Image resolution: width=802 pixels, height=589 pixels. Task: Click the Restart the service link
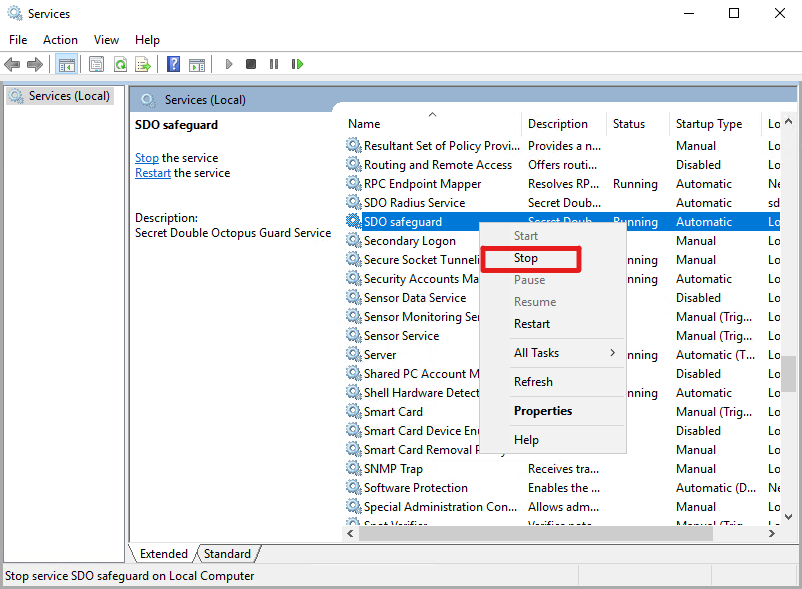click(153, 173)
